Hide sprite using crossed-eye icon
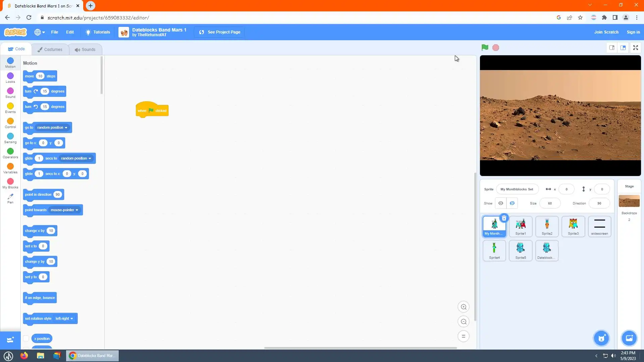 coord(512,203)
